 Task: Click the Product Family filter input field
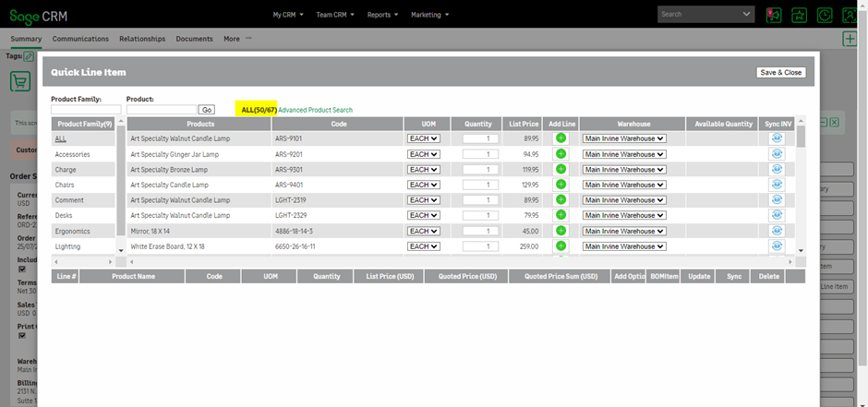pyautogui.click(x=85, y=110)
